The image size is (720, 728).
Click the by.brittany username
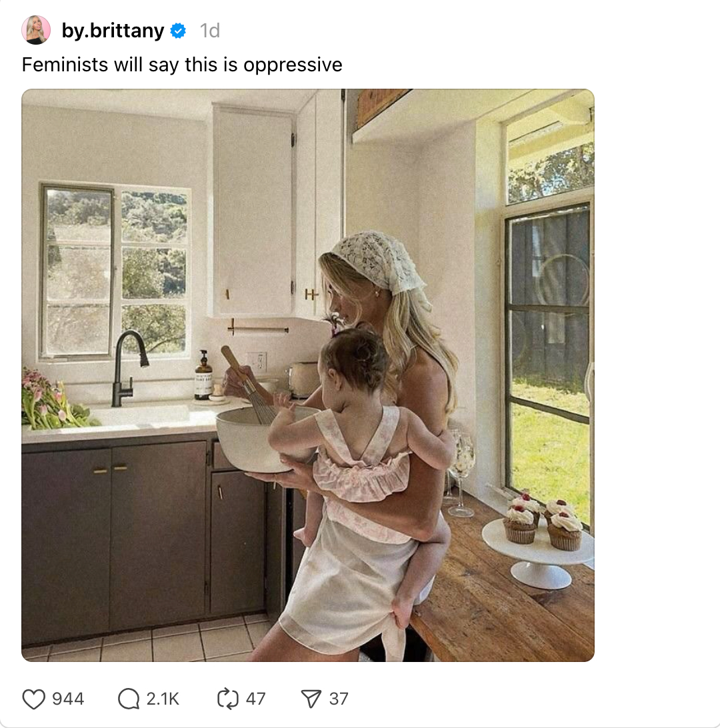tap(113, 31)
